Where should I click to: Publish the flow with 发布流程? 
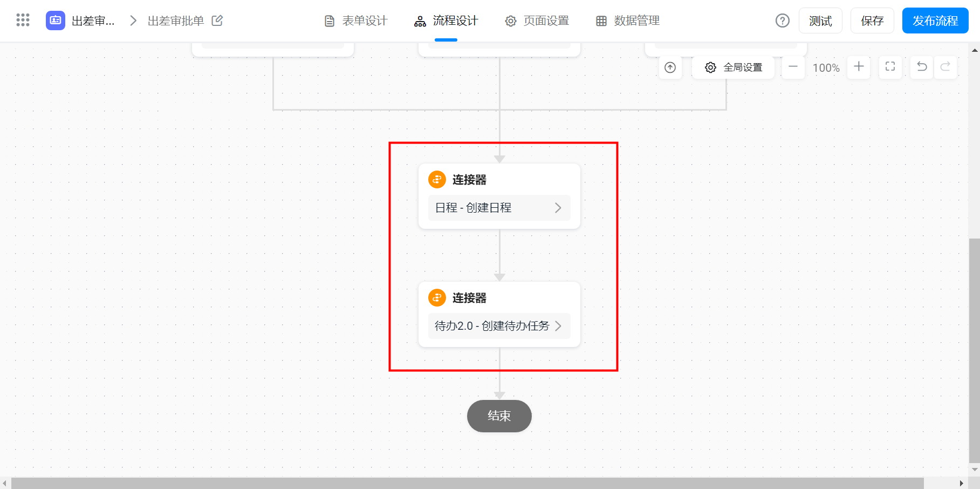[x=935, y=21]
